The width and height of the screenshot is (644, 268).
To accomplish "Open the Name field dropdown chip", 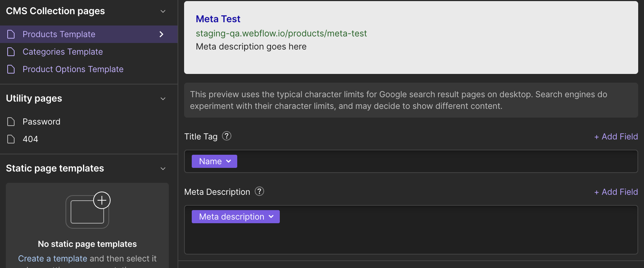I will pos(214,161).
